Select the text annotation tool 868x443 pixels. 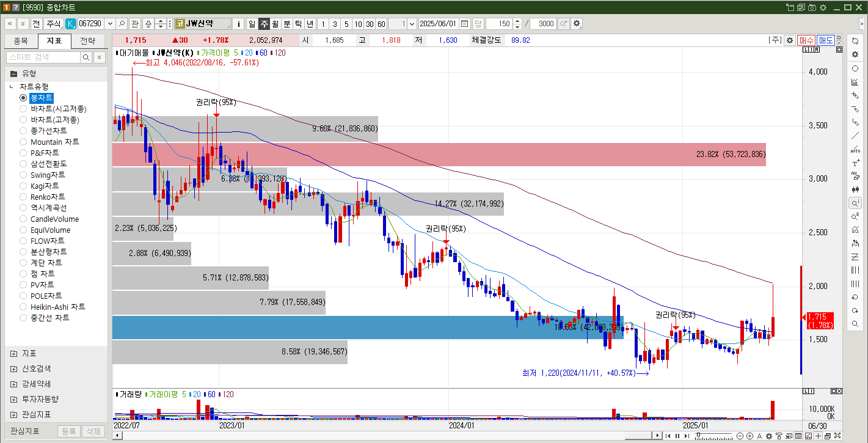pos(855,163)
